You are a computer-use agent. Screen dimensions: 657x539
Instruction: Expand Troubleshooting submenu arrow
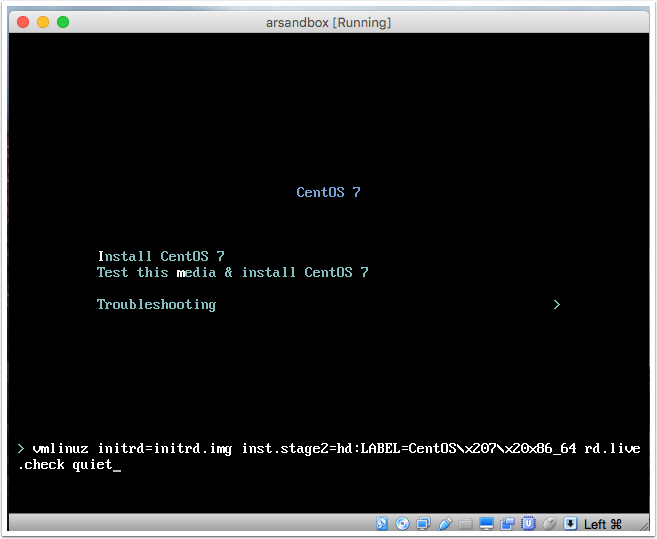point(556,304)
